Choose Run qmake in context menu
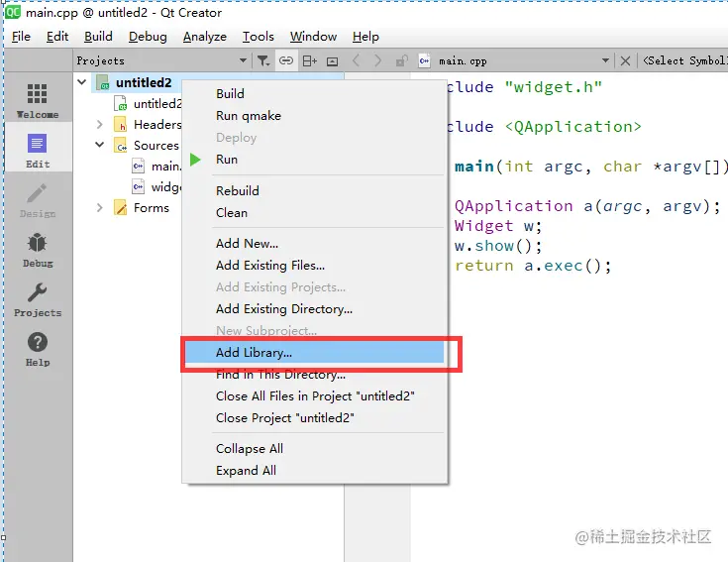Screen dimensions: 728x562 (314, 116)
